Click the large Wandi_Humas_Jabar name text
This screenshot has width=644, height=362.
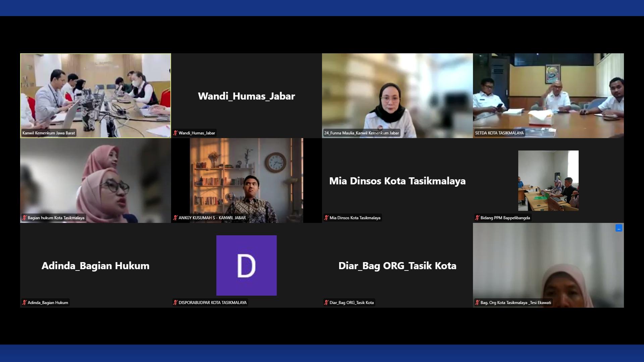(246, 96)
